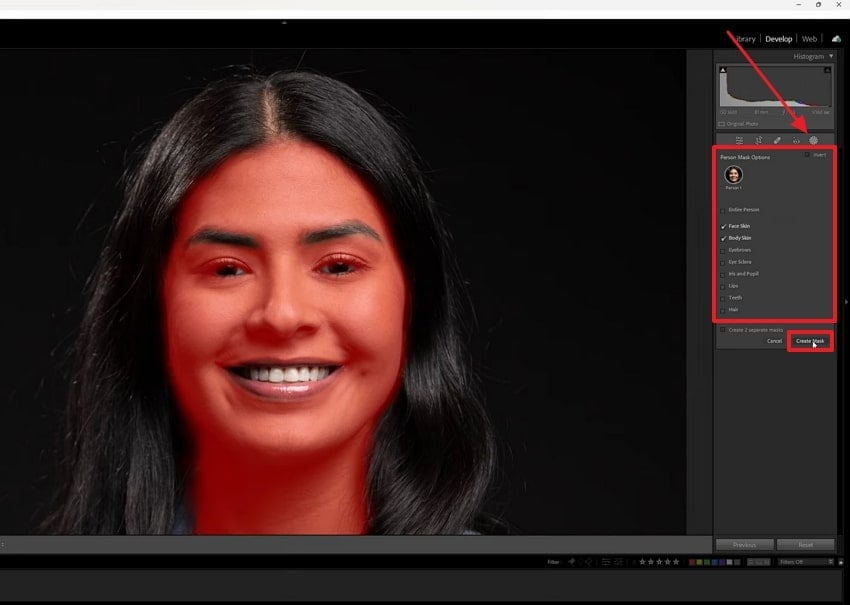Click the first filter star
The width and height of the screenshot is (850, 605).
click(642, 562)
